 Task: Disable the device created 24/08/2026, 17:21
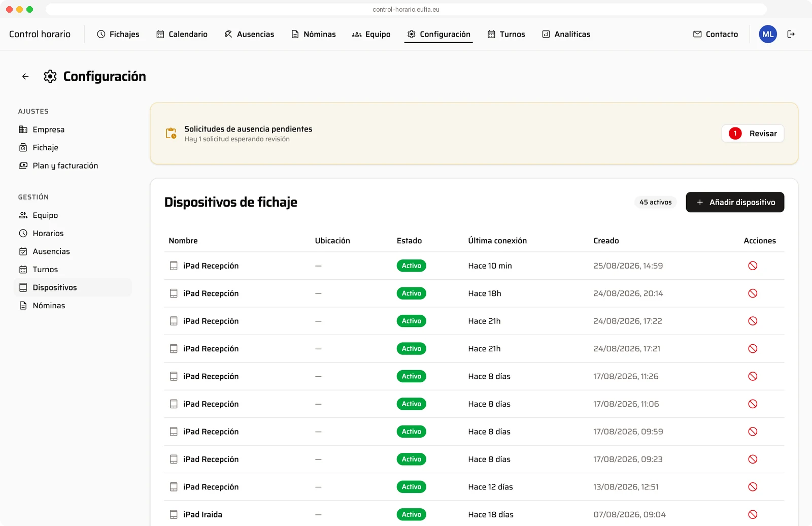753,349
